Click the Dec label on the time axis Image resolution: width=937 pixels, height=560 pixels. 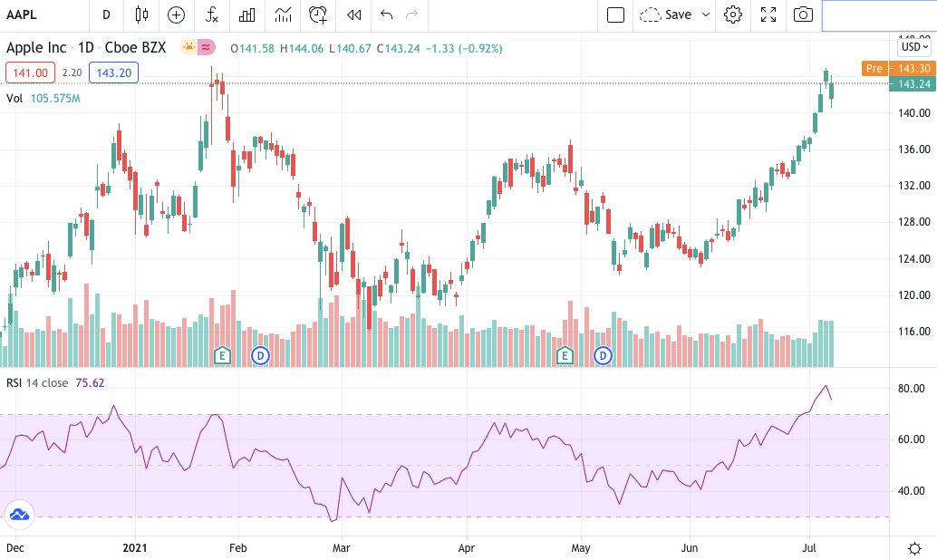pos(14,548)
